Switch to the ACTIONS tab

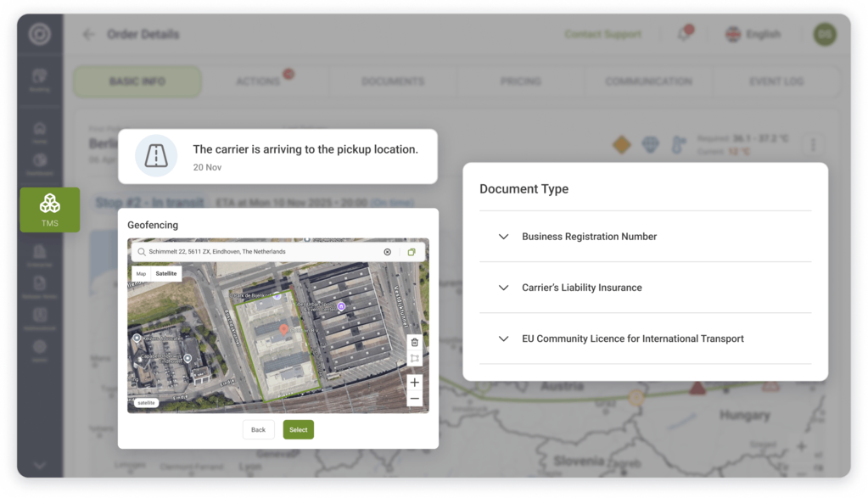tap(258, 81)
